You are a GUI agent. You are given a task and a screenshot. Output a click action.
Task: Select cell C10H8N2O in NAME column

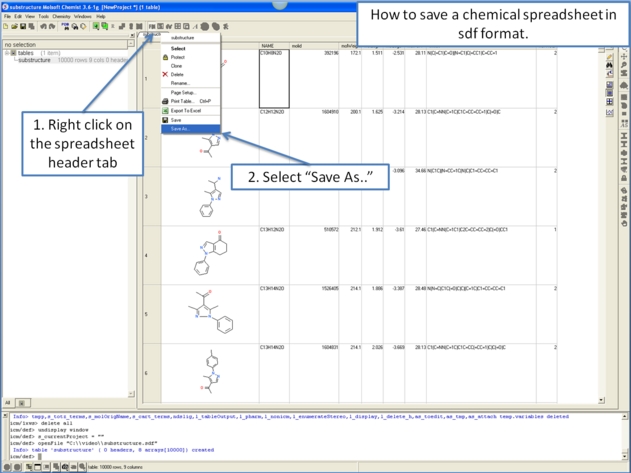(x=273, y=52)
